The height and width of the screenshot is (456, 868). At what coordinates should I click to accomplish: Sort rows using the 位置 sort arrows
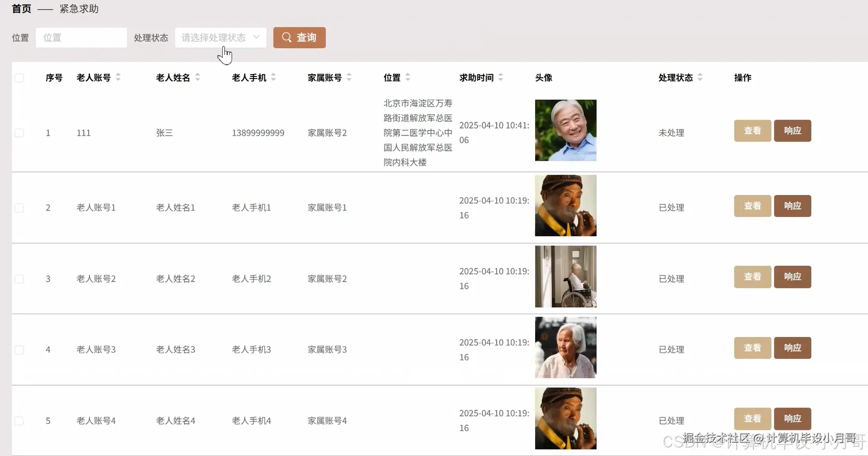pos(408,77)
